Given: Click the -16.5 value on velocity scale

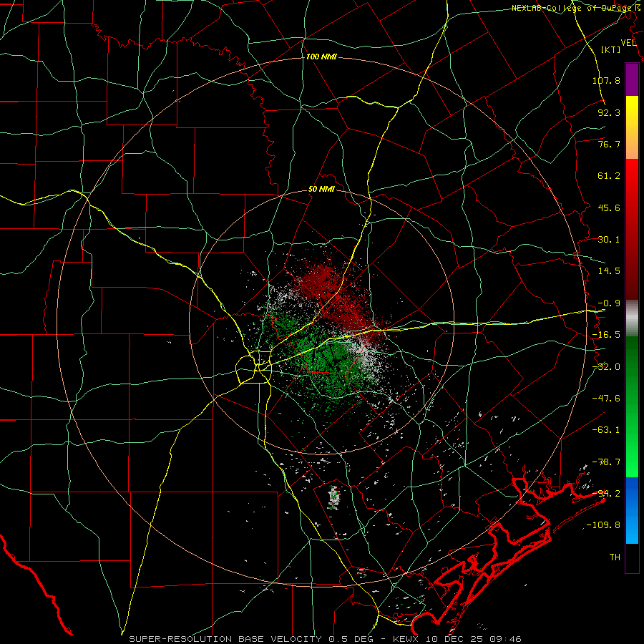Looking at the screenshot, I should (606, 335).
